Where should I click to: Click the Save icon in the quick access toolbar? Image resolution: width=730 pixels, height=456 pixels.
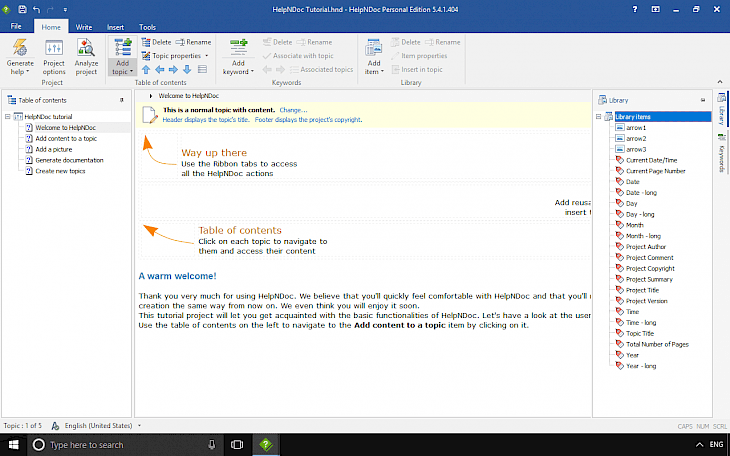[x=22, y=9]
